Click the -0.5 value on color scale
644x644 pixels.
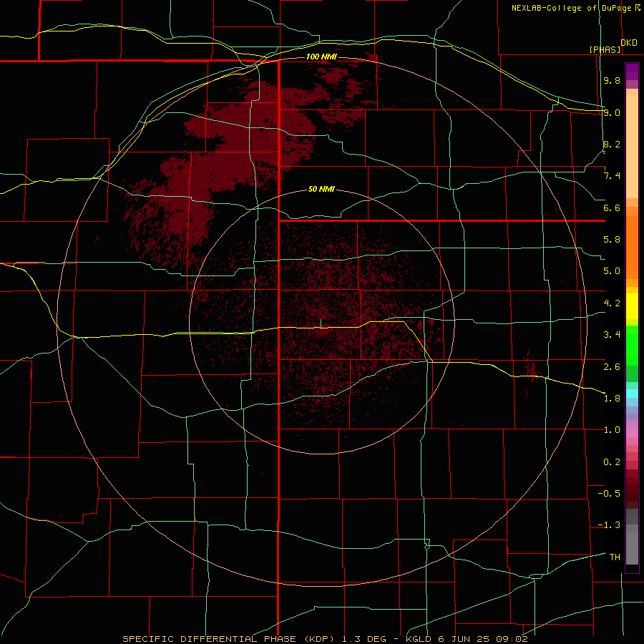point(609,494)
